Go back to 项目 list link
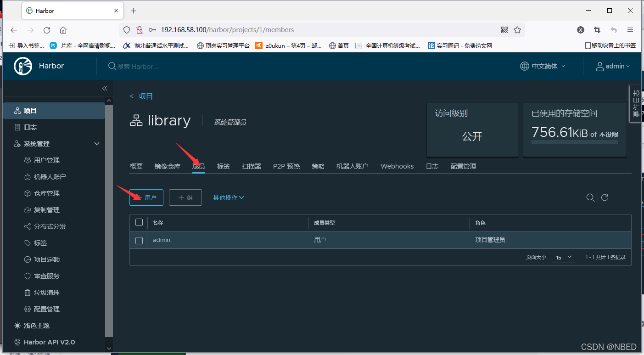 141,96
